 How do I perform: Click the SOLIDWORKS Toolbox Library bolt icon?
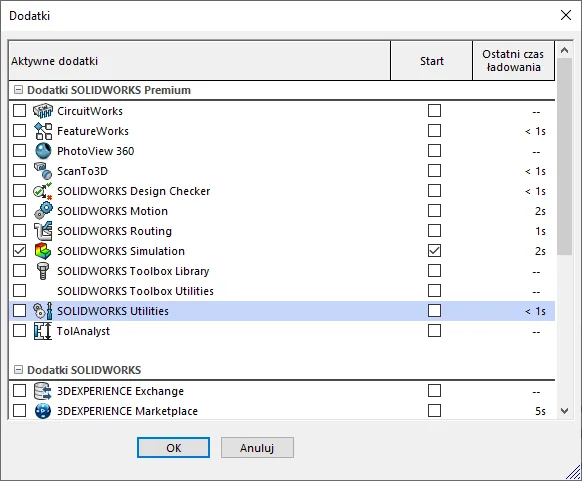point(43,271)
